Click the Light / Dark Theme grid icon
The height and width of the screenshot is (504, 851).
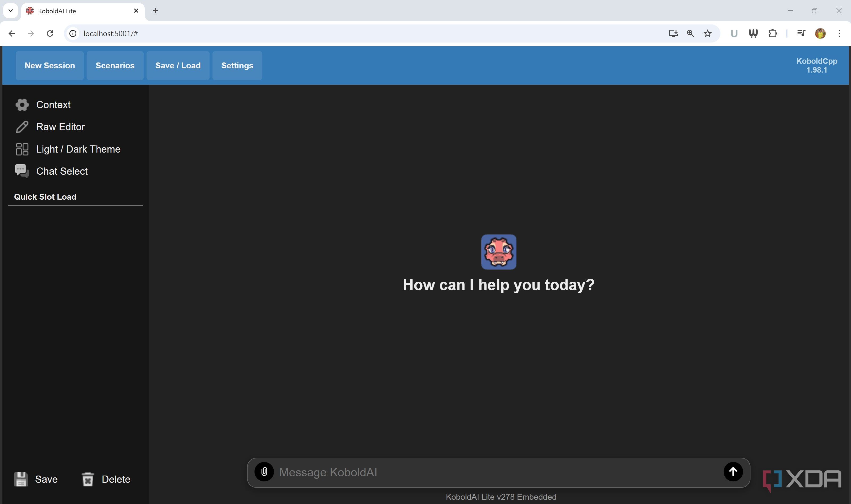coord(22,149)
